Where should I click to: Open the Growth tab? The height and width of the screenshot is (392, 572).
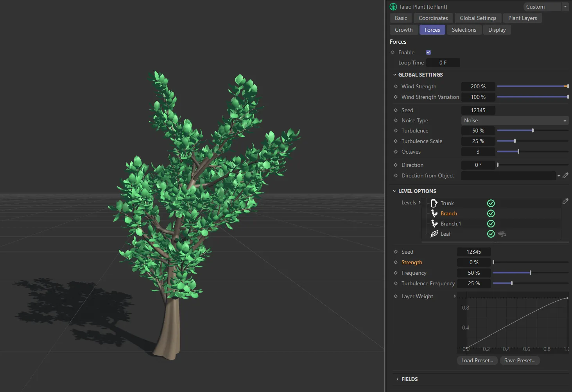pos(403,29)
